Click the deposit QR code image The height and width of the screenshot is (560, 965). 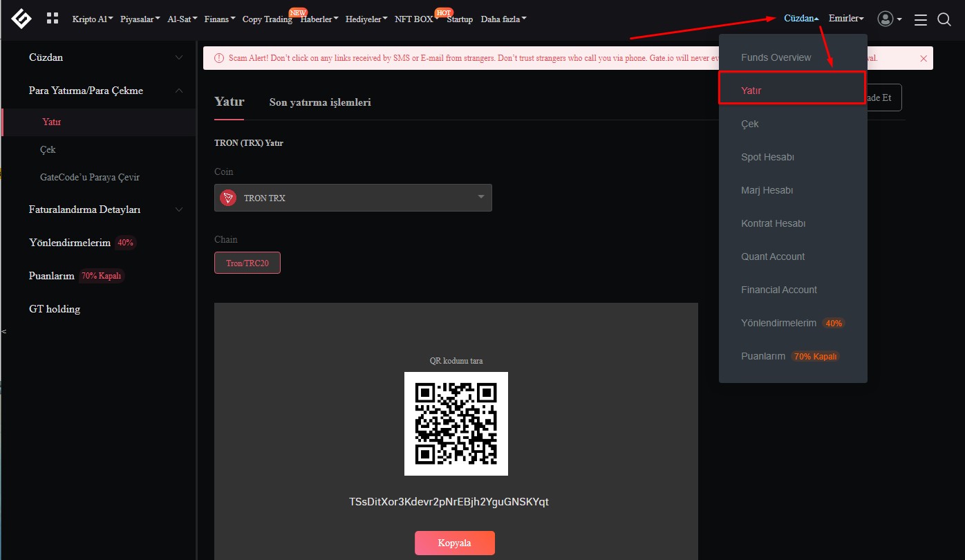point(456,424)
